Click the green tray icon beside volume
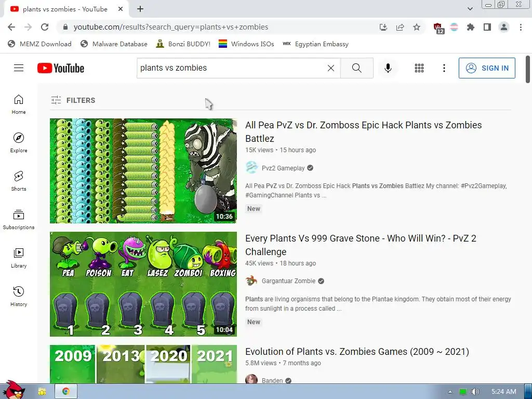Screen dimensions: 532x399 (x=462, y=392)
